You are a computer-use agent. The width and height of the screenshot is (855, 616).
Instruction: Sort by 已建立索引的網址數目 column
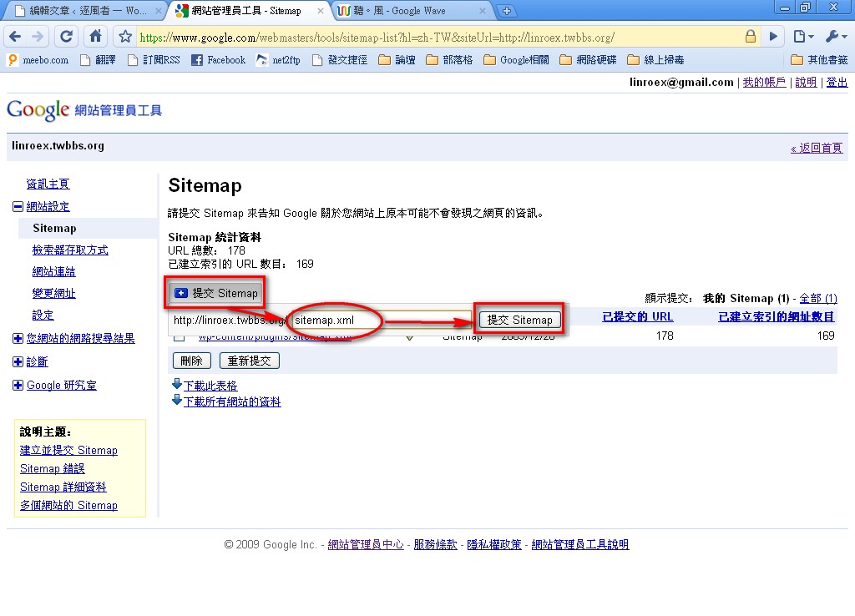point(776,316)
